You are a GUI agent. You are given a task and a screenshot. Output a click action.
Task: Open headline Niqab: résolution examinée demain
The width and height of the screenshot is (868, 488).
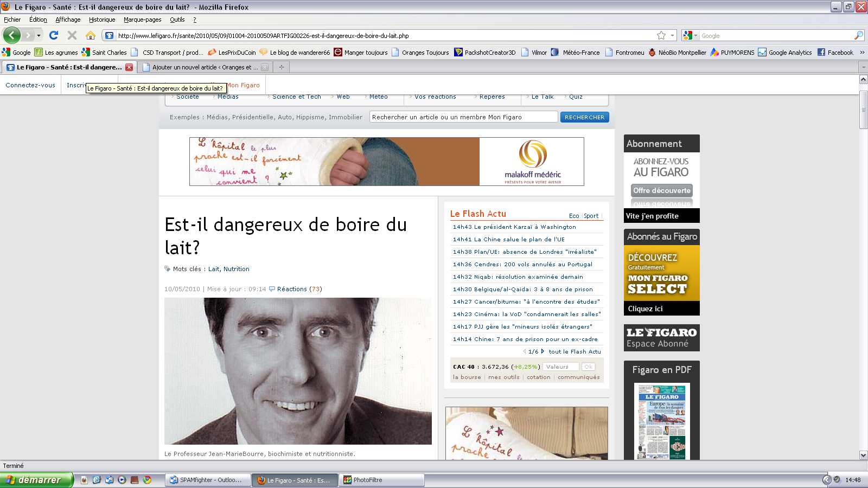coord(528,277)
